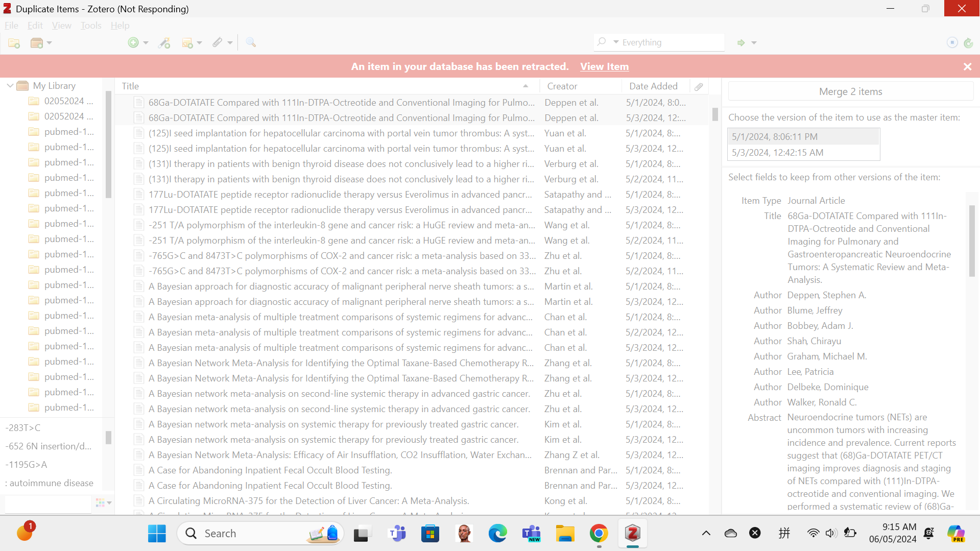980x551 pixels.
Task: Open Microsoft Edge from the taskbar
Action: click(497, 534)
